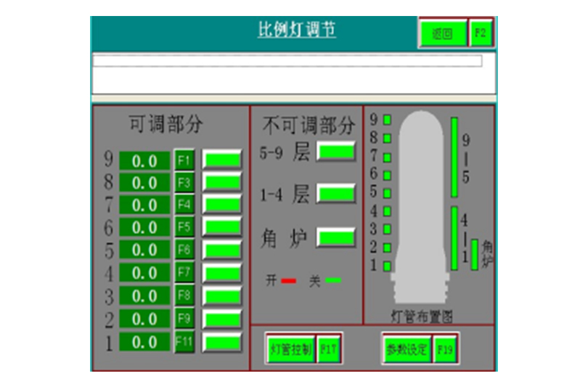The height and width of the screenshot is (392, 588).
Task: Select layer 5 value field 0.0
Action: (x=144, y=250)
